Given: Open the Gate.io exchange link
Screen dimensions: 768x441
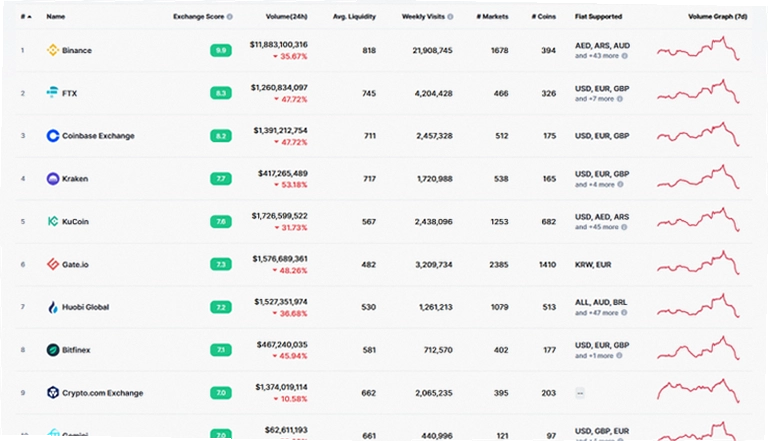Looking at the screenshot, I should tap(75, 264).
